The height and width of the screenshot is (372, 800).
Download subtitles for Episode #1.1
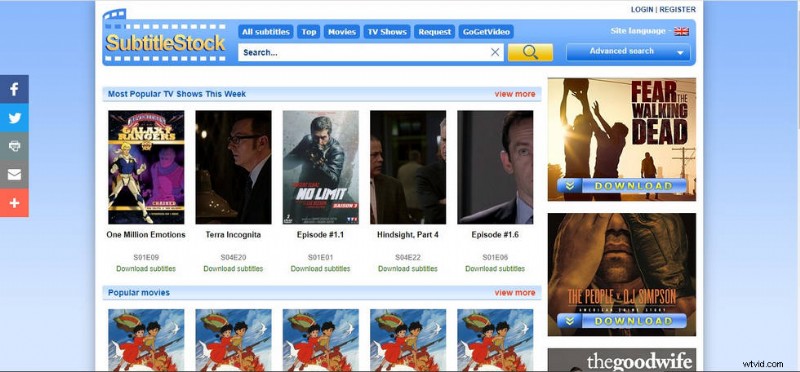320,268
